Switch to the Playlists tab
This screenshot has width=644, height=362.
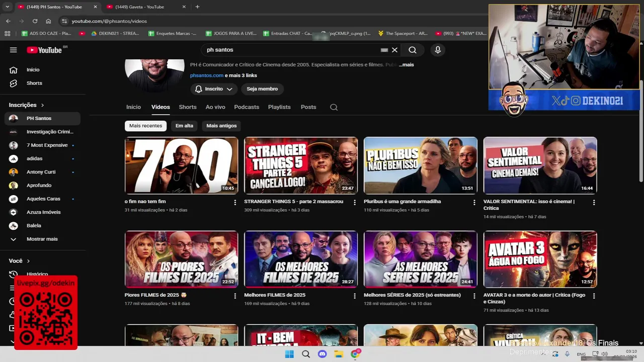(x=279, y=107)
